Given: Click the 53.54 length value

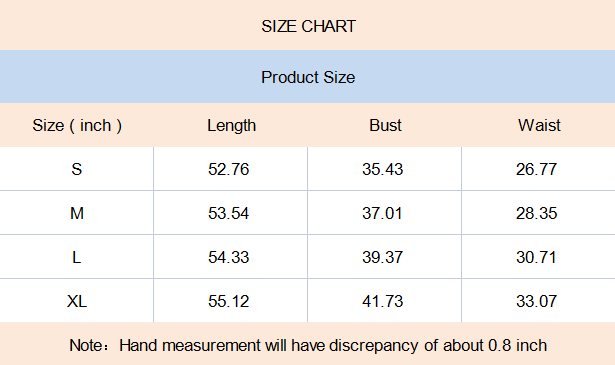Looking at the screenshot, I should (228, 213).
